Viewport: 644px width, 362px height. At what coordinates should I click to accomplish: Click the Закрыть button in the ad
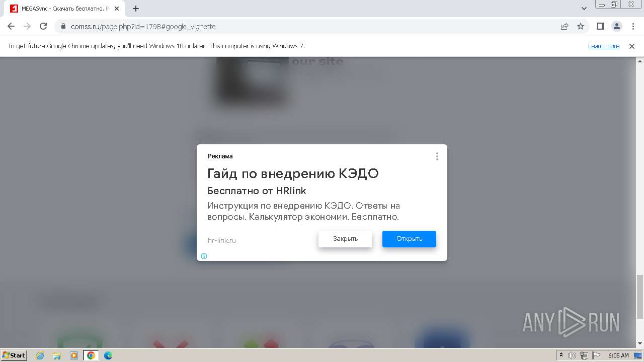point(345,239)
